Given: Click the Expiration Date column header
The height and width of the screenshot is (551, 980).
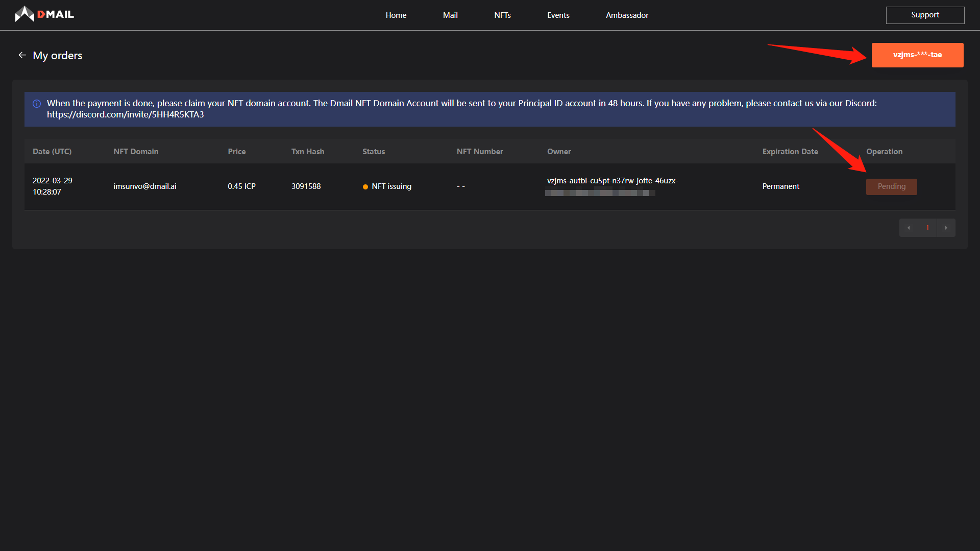Looking at the screenshot, I should [790, 152].
